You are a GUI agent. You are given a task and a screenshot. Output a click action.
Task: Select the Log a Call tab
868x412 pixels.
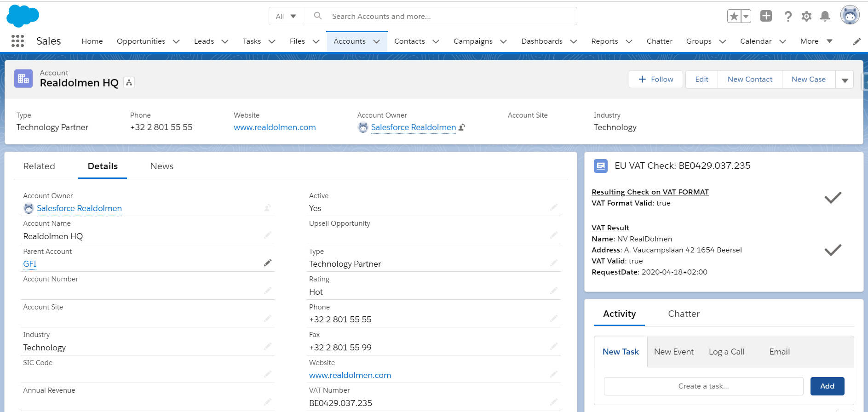pyautogui.click(x=726, y=352)
